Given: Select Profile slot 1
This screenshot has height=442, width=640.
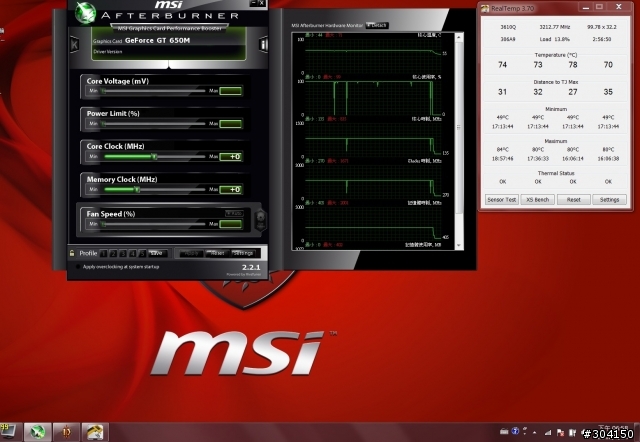Looking at the screenshot, I should point(104,253).
